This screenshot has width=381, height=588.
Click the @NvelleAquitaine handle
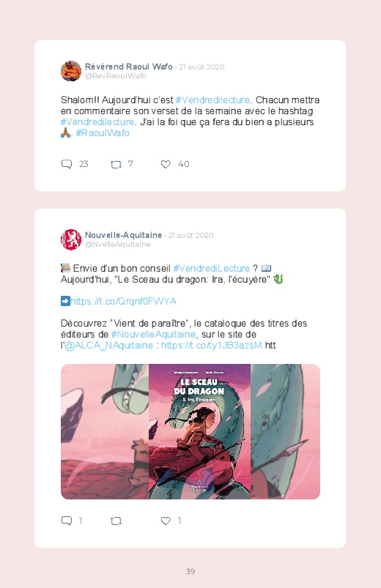point(118,244)
